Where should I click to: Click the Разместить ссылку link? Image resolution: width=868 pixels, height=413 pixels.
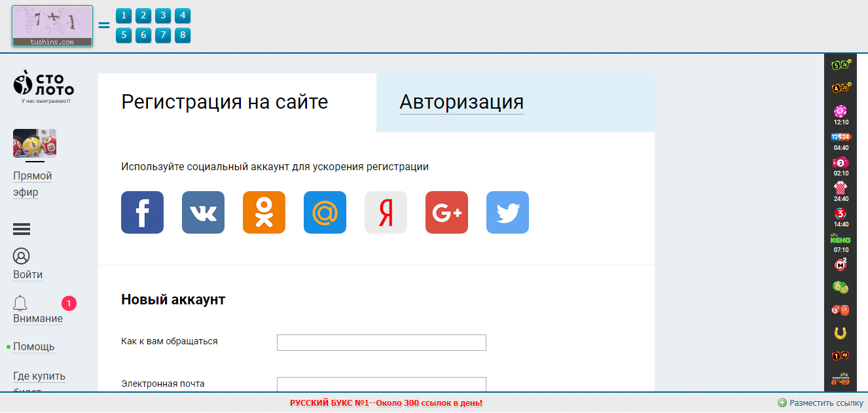(x=826, y=403)
